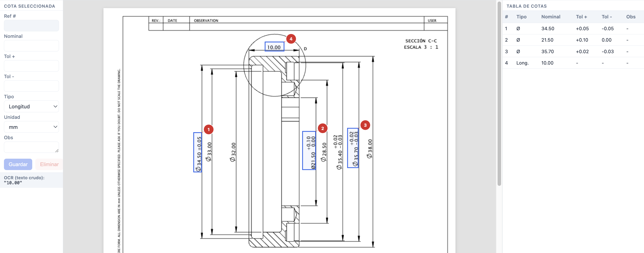The height and width of the screenshot is (253, 644).
Task: Select red balloon marker 1
Action: coord(208,130)
